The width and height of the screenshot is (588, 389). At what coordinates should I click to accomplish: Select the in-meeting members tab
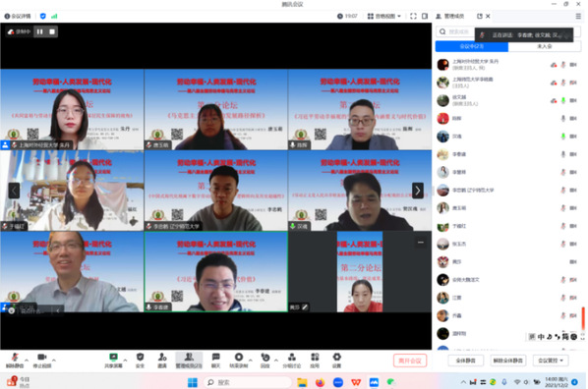472,46
